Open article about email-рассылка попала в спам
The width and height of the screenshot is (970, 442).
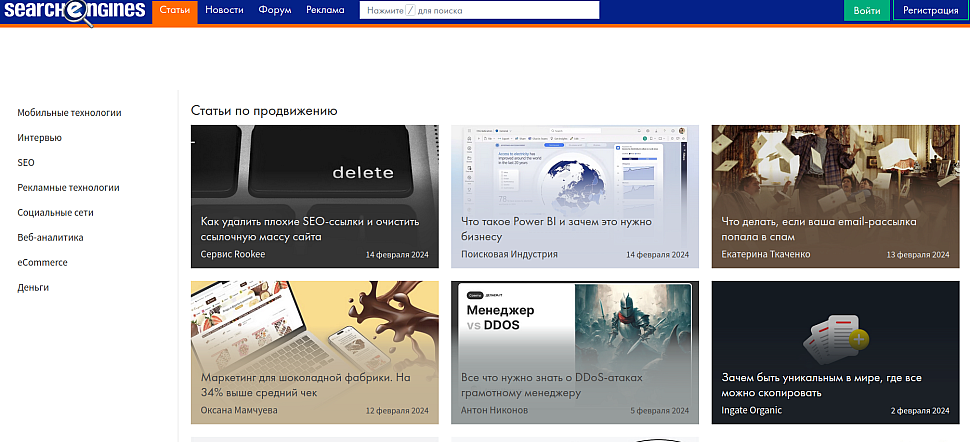point(819,229)
